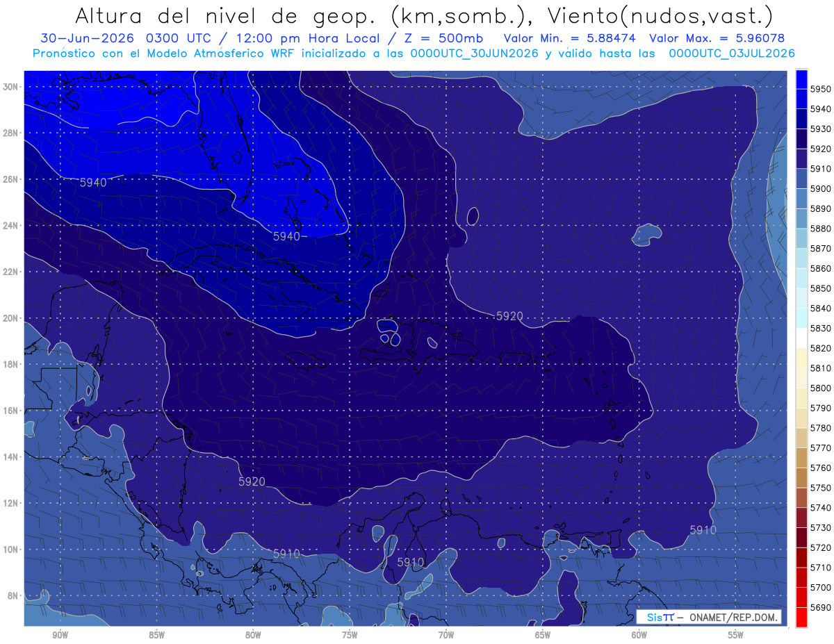Image resolution: width=834 pixels, height=644 pixels.
Task: Click the 5920 contour label off the Nicaragua coast
Action: click(252, 481)
